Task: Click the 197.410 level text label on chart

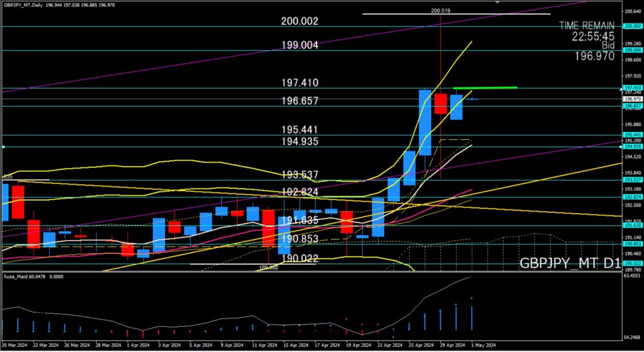Action: click(299, 83)
